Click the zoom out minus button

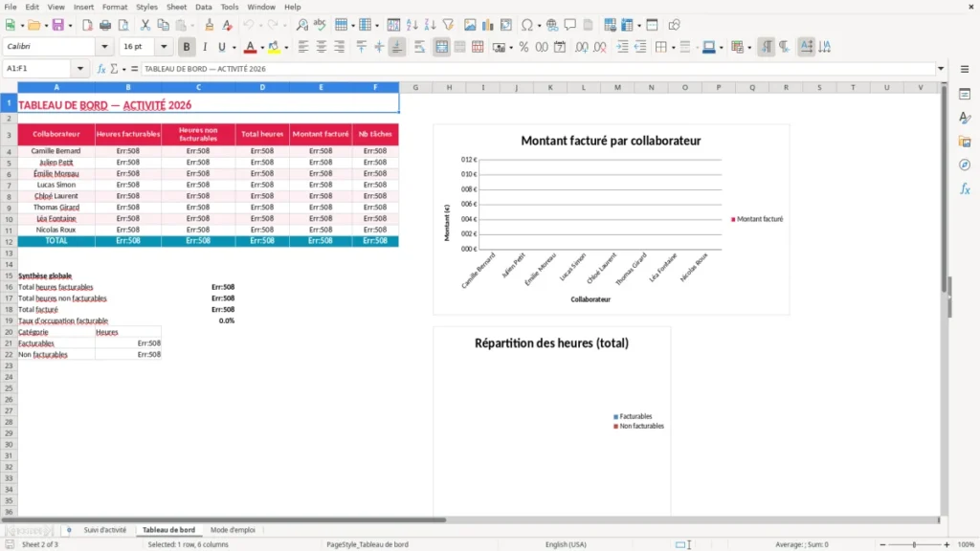(882, 544)
